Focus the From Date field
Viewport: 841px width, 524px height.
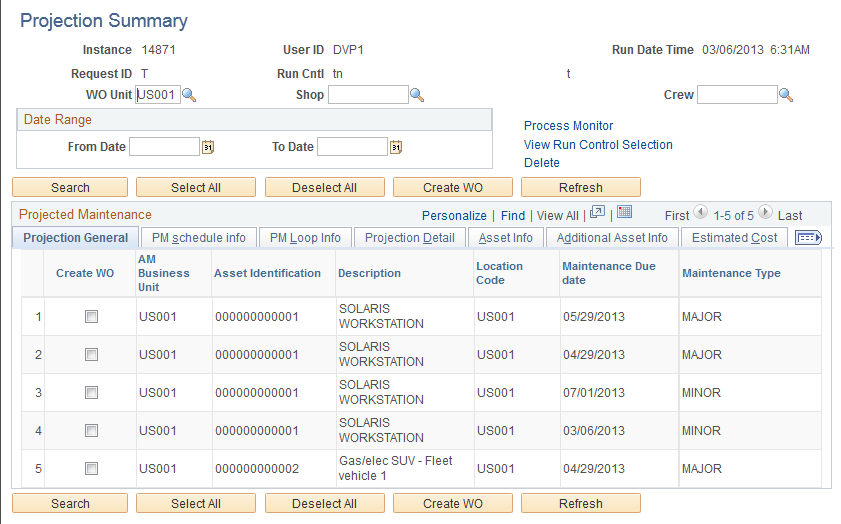(x=164, y=147)
